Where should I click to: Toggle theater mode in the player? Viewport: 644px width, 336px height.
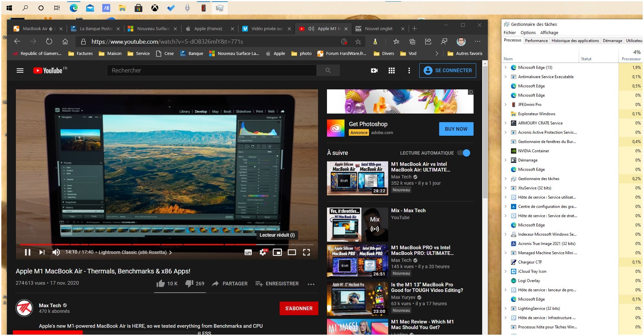point(292,252)
